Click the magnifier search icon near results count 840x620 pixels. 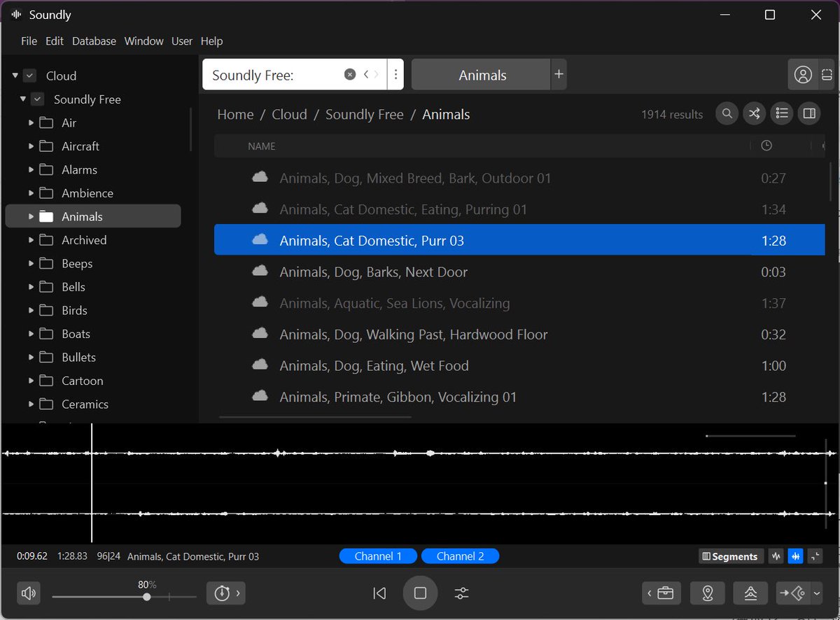[x=727, y=113]
